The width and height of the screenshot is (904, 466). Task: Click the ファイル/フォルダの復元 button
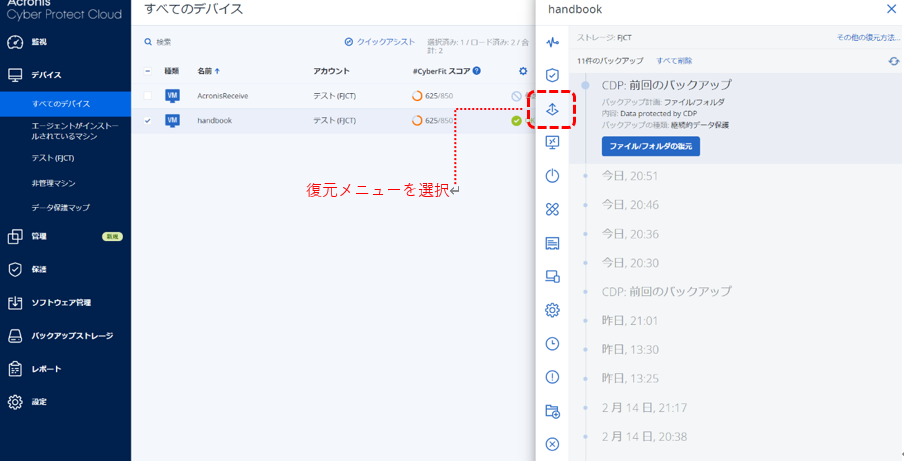coord(650,146)
